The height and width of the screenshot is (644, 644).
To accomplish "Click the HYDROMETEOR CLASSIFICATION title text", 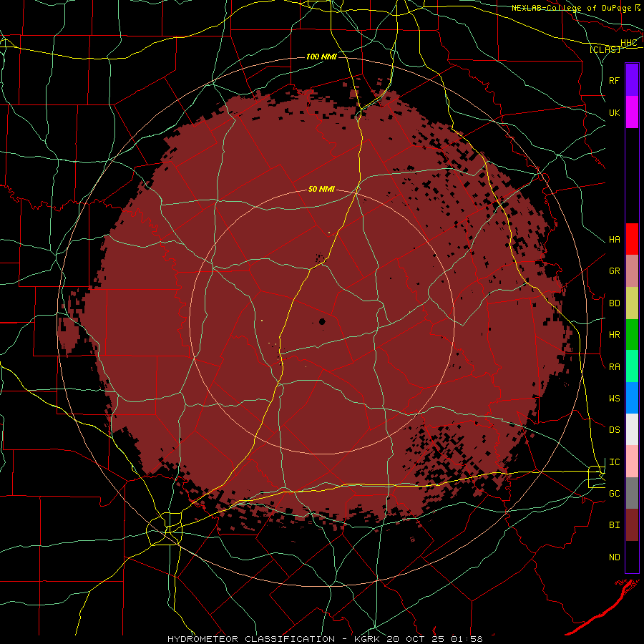I will click(251, 639).
